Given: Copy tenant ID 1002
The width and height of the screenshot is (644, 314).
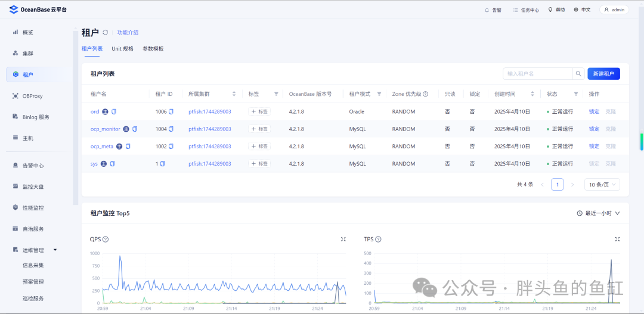Looking at the screenshot, I should [171, 146].
